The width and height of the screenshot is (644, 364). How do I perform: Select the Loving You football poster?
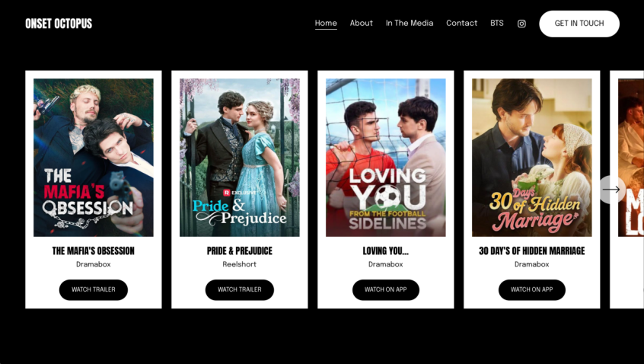pyautogui.click(x=385, y=157)
